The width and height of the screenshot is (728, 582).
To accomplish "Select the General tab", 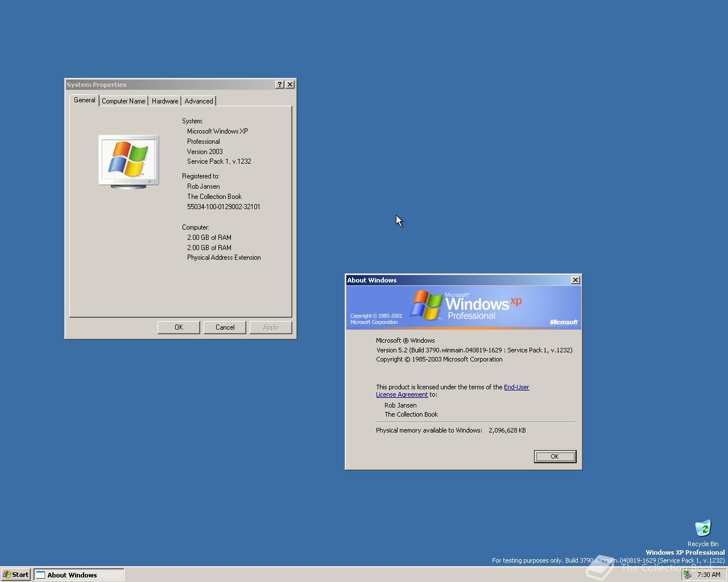I will (85, 100).
